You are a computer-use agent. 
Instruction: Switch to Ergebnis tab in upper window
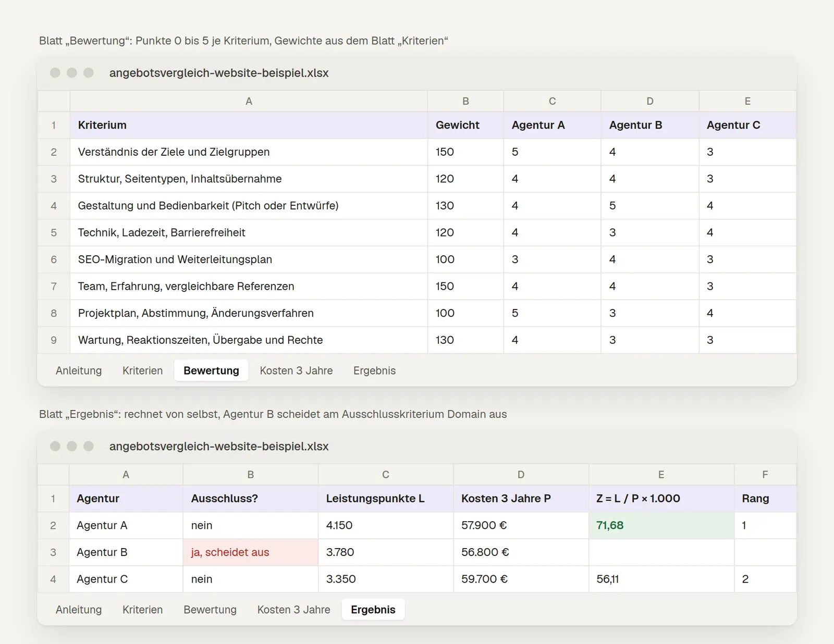click(374, 370)
